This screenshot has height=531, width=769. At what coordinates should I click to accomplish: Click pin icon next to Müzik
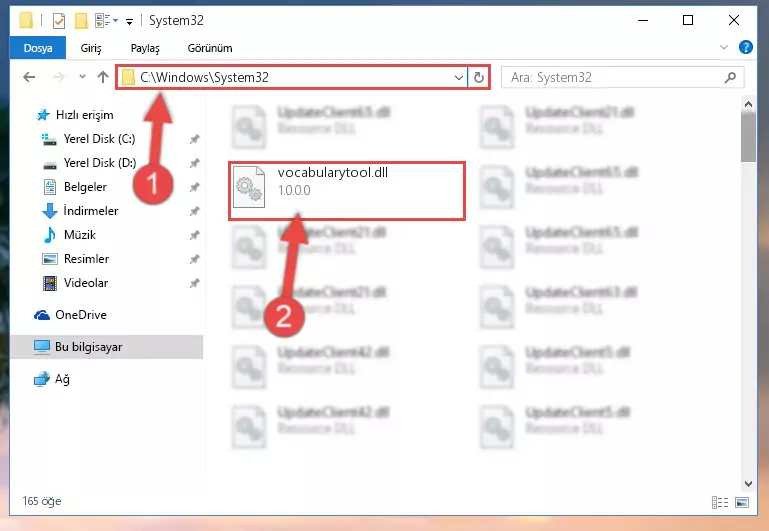(195, 235)
